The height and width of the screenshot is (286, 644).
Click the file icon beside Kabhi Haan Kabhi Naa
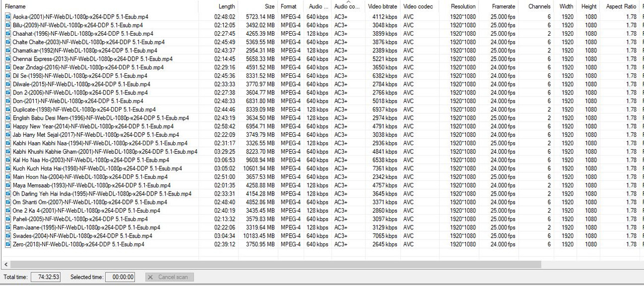pos(8,143)
